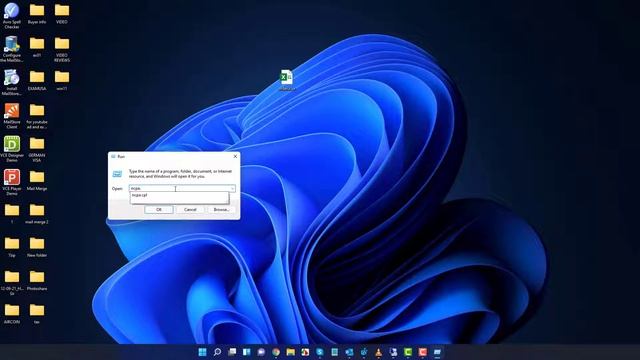Click Browse... in the Run dialog

[x=221, y=209]
